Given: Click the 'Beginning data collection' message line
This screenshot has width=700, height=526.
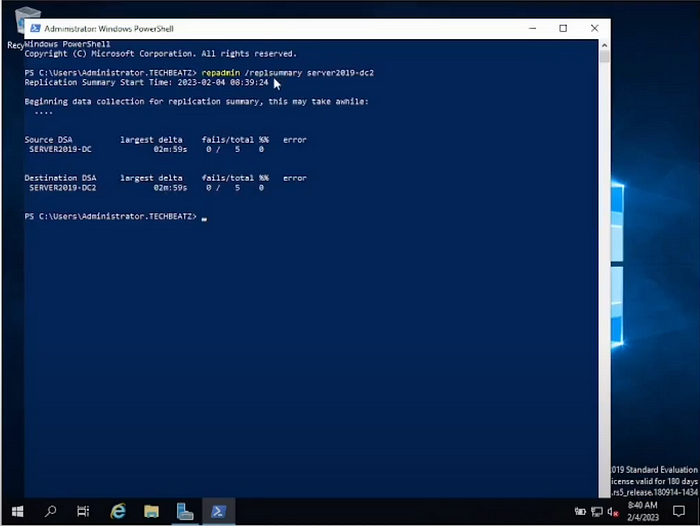Looking at the screenshot, I should point(196,102).
